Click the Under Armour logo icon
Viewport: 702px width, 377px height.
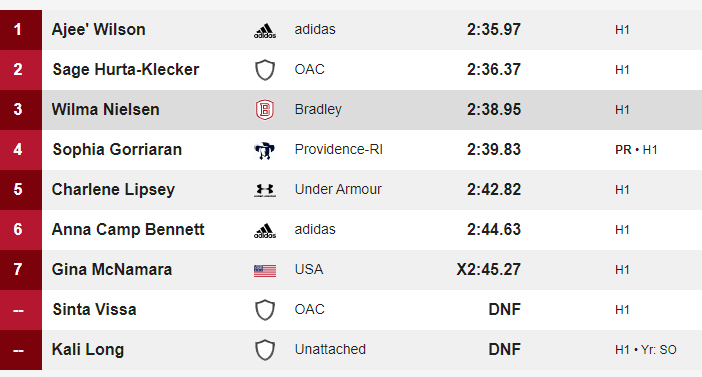[265, 190]
